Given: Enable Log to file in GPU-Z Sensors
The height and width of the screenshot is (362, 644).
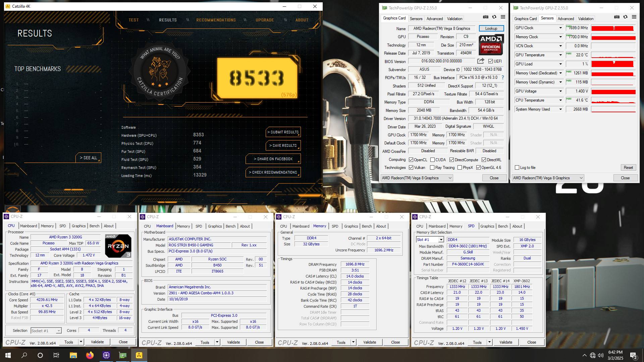Looking at the screenshot, I should pyautogui.click(x=517, y=168).
